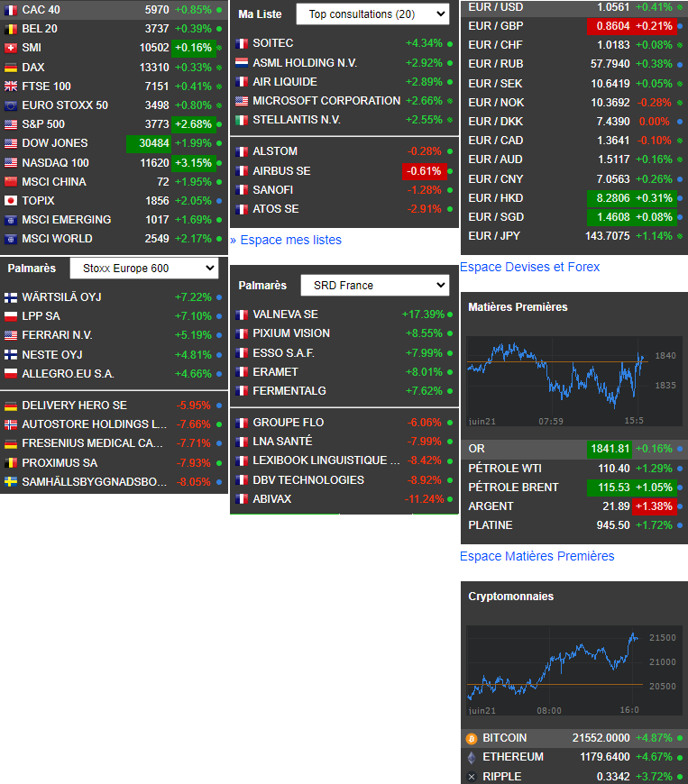Open the PÉTROLE BRENT commodity entry
The height and width of the screenshot is (784, 688).
pyautogui.click(x=573, y=488)
